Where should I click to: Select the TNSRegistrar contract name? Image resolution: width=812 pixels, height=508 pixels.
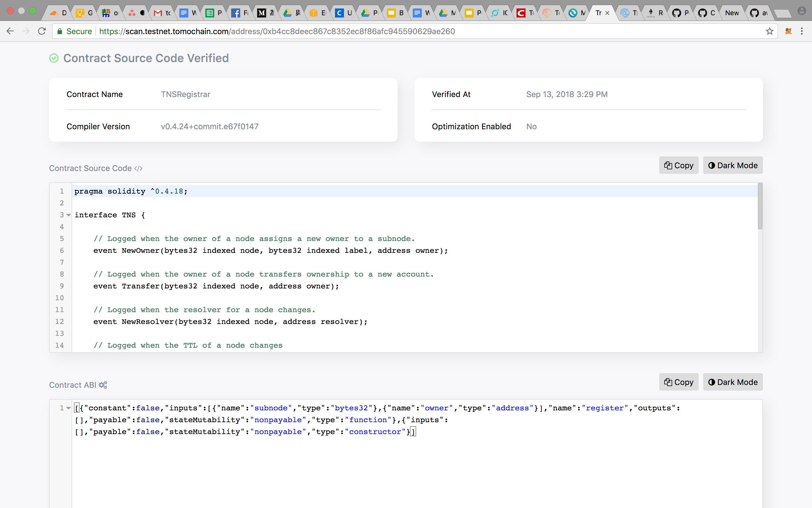pyautogui.click(x=186, y=95)
